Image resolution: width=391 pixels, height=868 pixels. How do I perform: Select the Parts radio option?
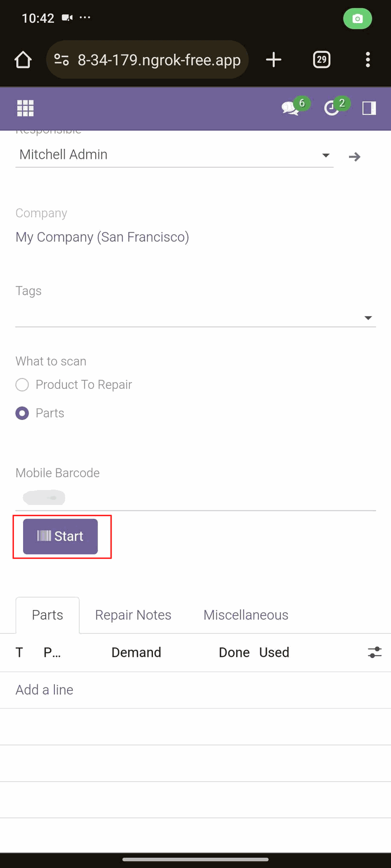tap(22, 413)
